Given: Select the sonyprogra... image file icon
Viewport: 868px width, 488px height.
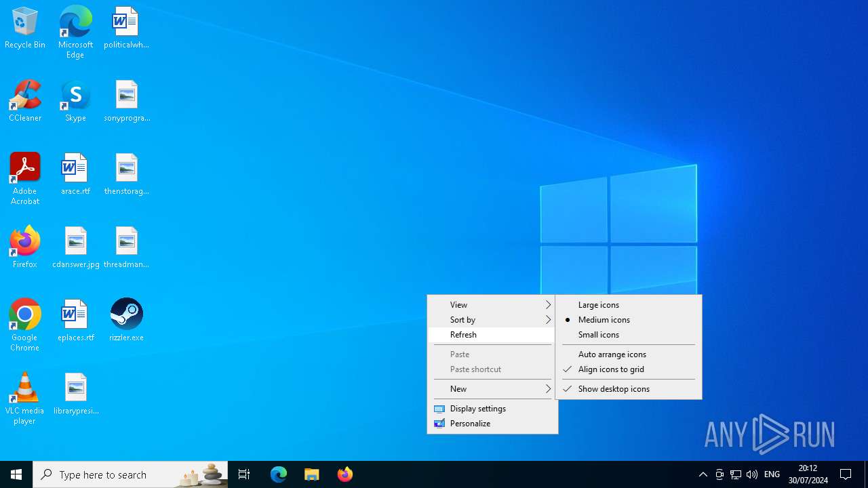Looking at the screenshot, I should (x=126, y=102).
